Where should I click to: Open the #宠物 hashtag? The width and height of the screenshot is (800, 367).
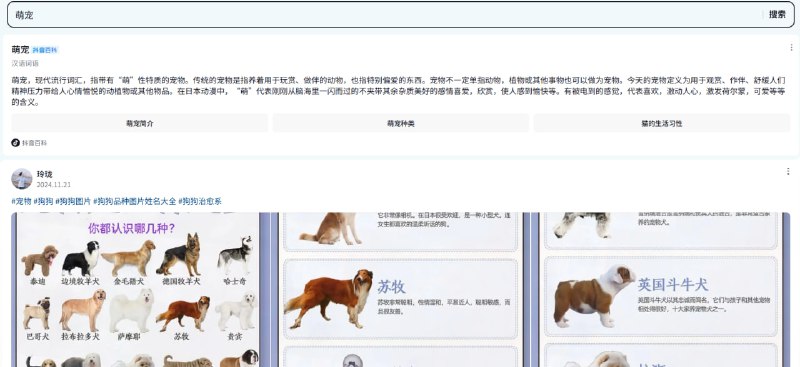(x=21, y=201)
